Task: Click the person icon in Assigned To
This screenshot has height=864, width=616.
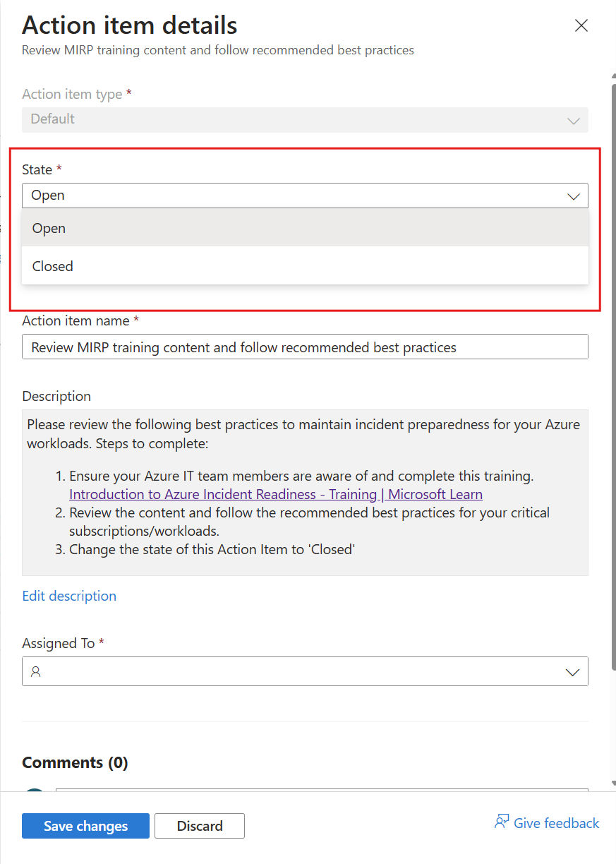Action: pyautogui.click(x=36, y=672)
